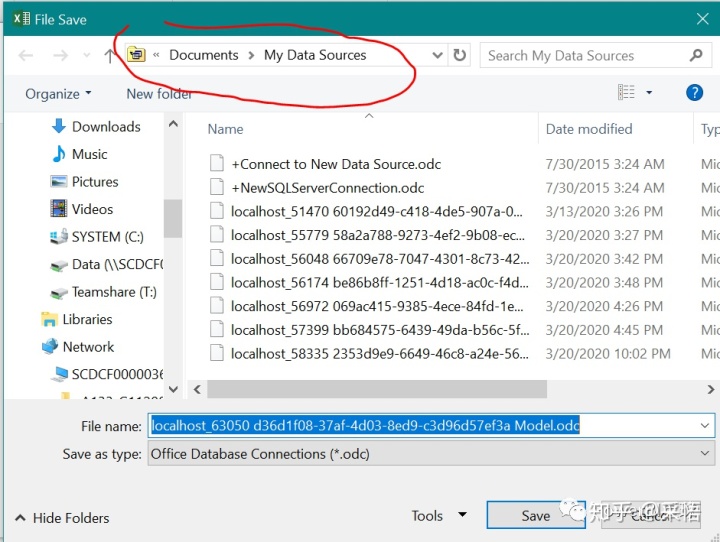This screenshot has width=720, height=542.
Task: Click the navigation pane scroll up arrow
Action: pyautogui.click(x=173, y=124)
